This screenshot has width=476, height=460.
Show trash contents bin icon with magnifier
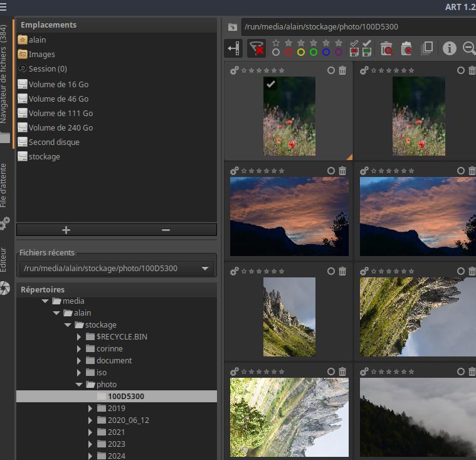pyautogui.click(x=386, y=48)
